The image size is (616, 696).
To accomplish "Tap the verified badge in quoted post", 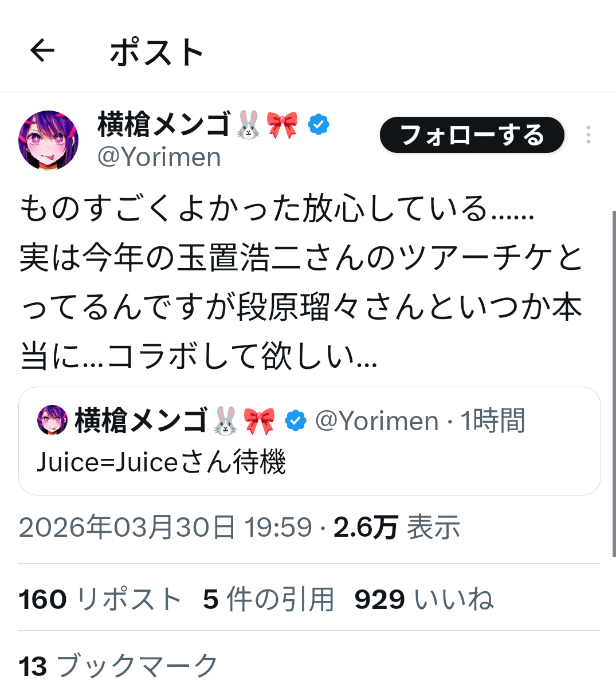I will click(296, 420).
